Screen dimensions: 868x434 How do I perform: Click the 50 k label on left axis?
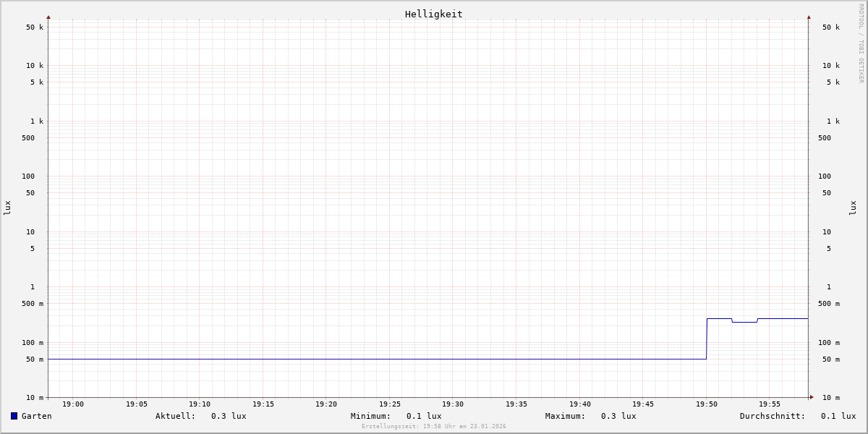35,27
